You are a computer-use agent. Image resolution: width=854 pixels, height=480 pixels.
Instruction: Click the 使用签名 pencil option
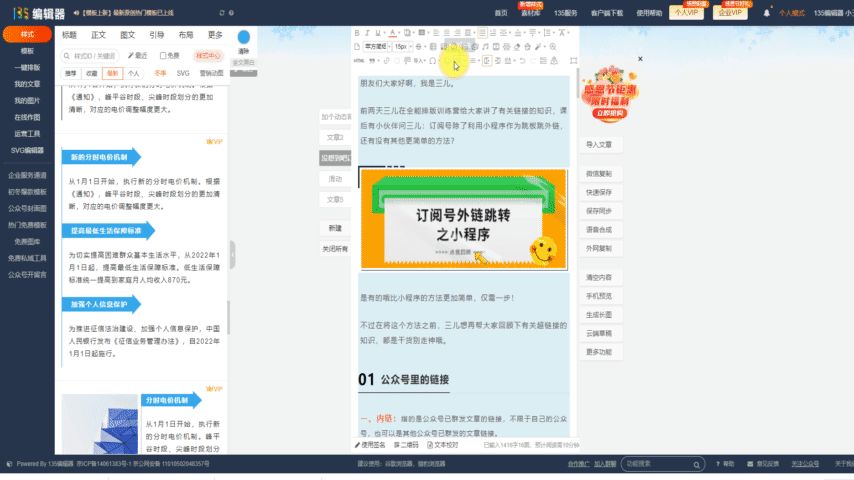click(370, 445)
